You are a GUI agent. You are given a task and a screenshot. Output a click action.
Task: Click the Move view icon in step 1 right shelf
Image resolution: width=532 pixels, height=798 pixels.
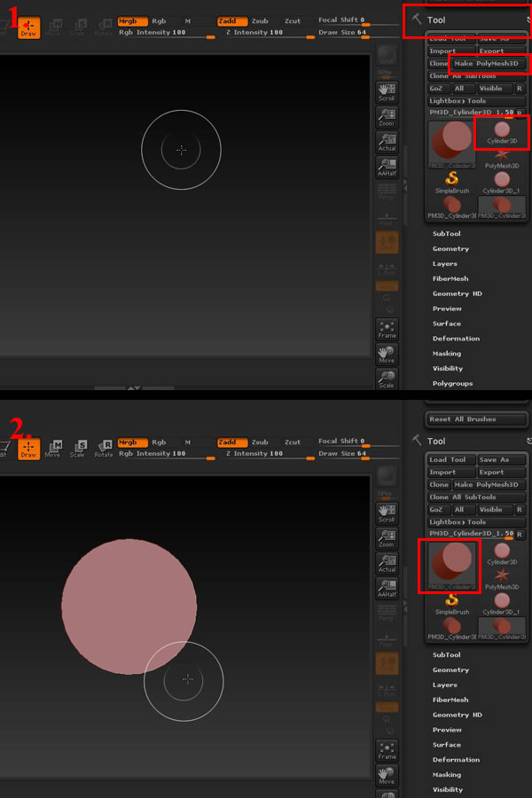(x=387, y=355)
